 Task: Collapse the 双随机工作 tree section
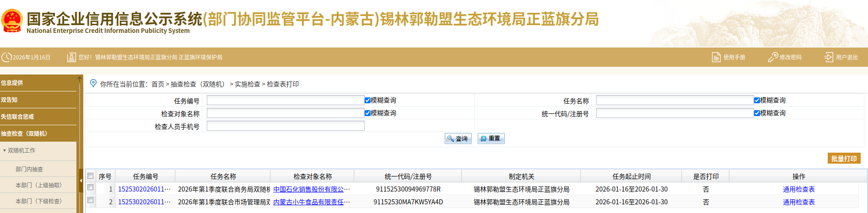pos(5,150)
